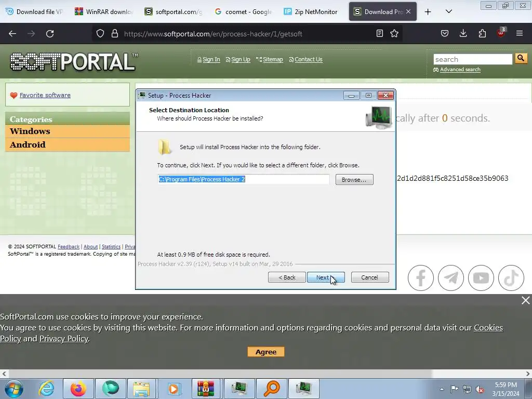This screenshot has height=399, width=532.
Task: Click Agree on the cookie notice
Action: [x=266, y=352]
